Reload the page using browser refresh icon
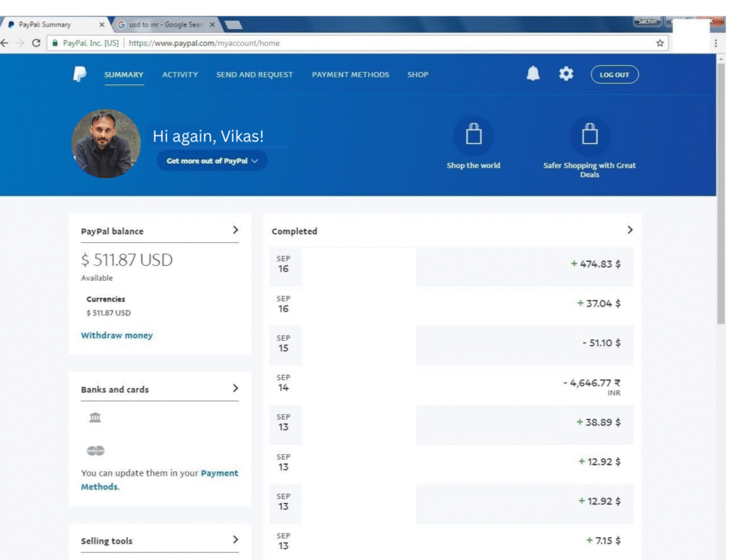732x560 pixels. pyautogui.click(x=36, y=43)
